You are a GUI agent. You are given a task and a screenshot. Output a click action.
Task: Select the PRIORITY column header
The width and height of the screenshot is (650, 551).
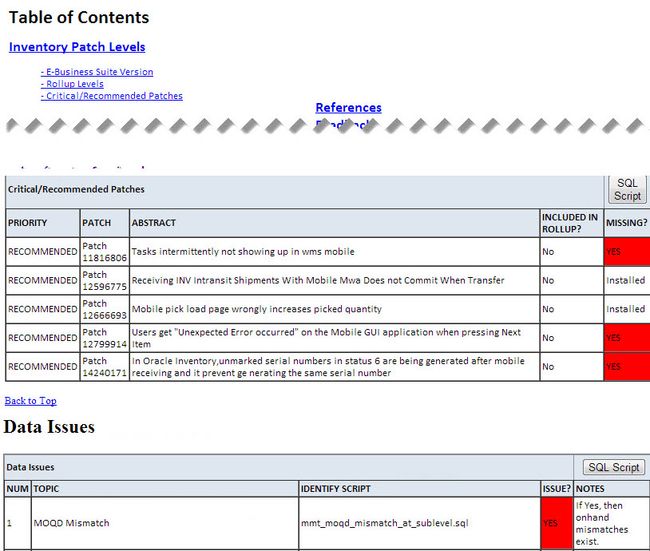[x=43, y=223]
